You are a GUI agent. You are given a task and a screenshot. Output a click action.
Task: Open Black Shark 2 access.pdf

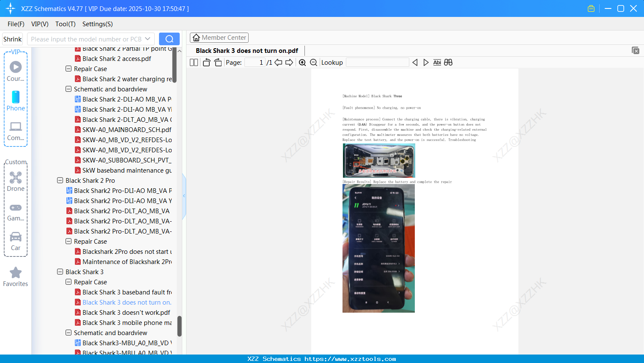tap(117, 59)
